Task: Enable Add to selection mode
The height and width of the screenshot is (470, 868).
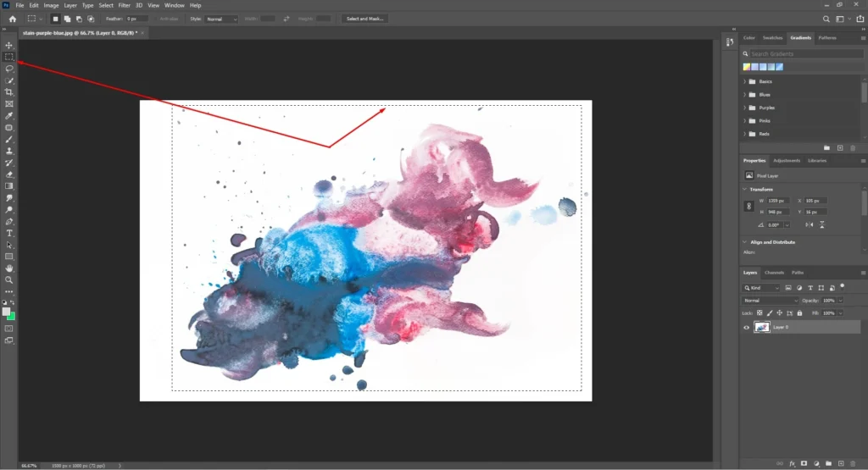Action: [67, 19]
